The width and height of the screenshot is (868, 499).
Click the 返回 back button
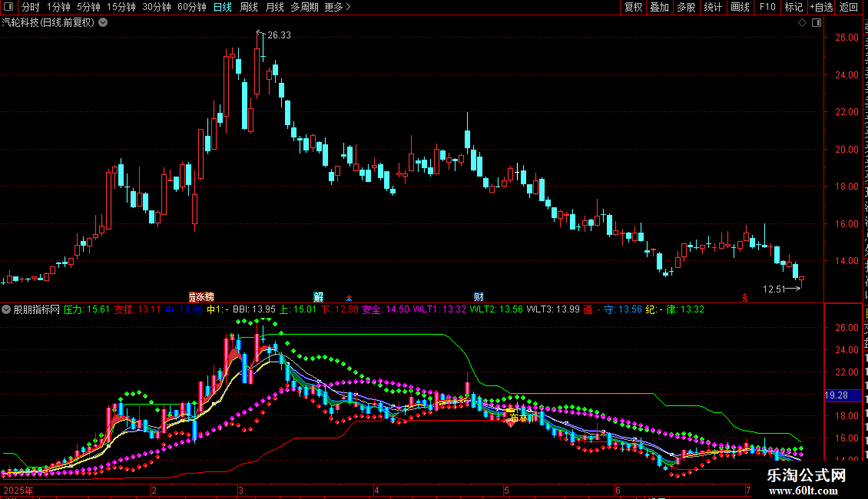click(x=849, y=7)
